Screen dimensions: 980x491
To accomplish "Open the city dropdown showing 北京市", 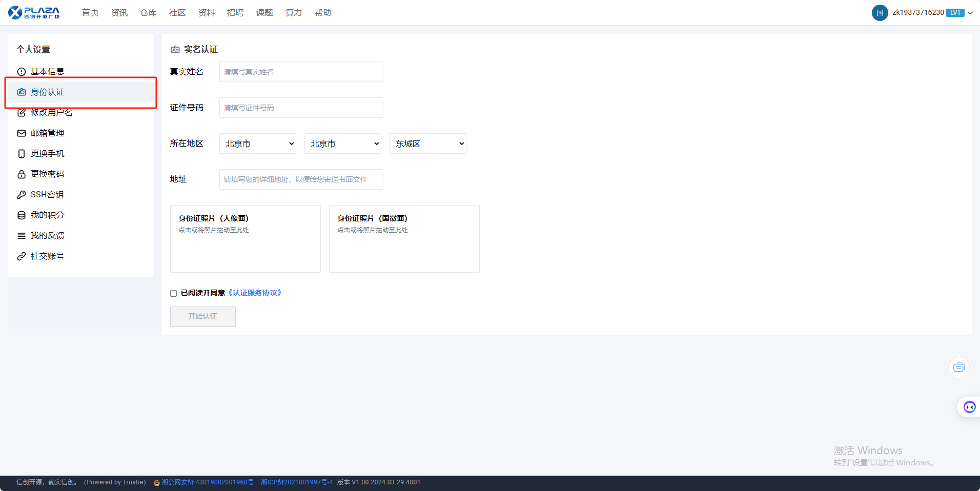I will click(343, 144).
